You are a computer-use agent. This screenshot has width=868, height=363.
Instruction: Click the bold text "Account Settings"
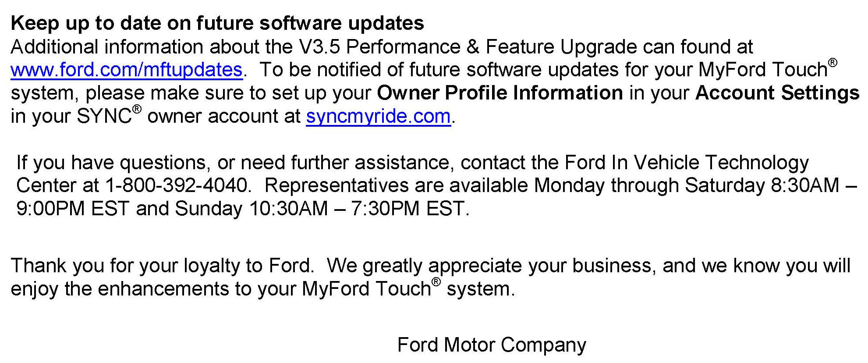(777, 93)
